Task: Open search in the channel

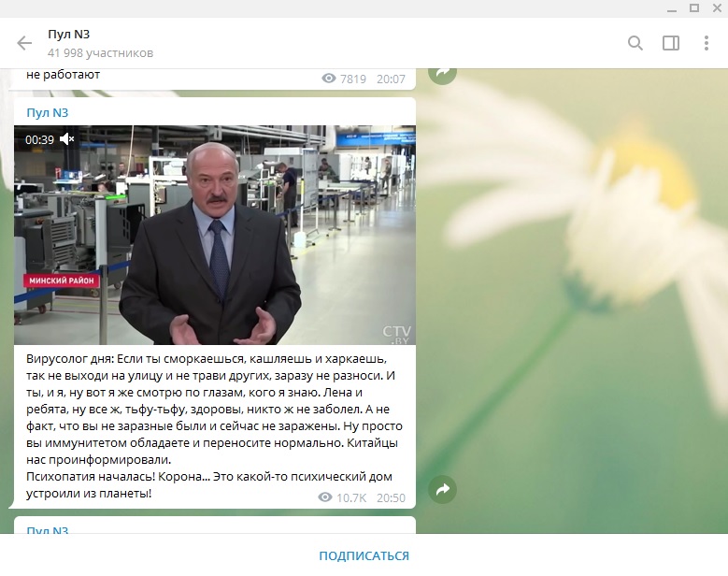Action: click(635, 43)
